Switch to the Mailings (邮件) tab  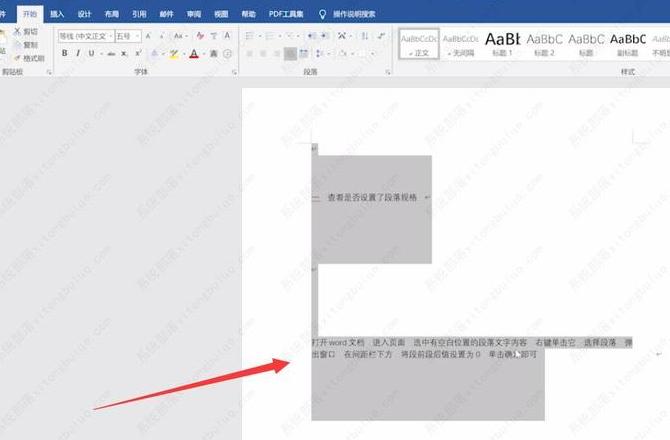pyautogui.click(x=166, y=14)
